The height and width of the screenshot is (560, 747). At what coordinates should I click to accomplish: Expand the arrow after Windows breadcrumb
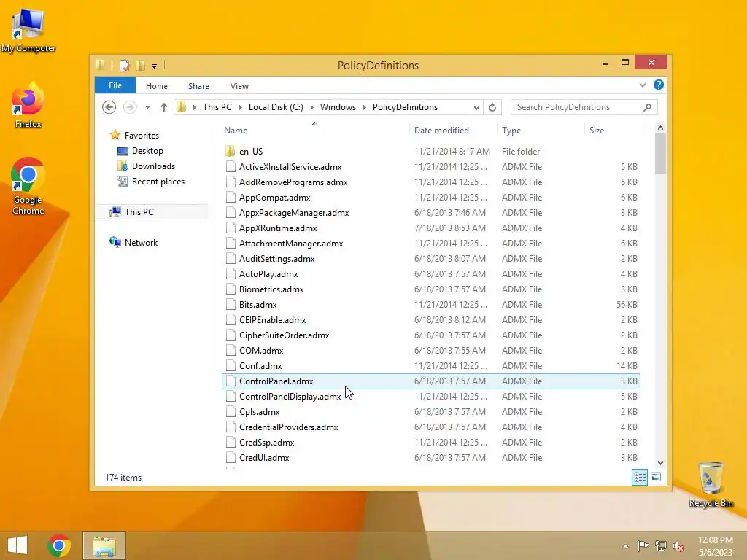point(365,107)
